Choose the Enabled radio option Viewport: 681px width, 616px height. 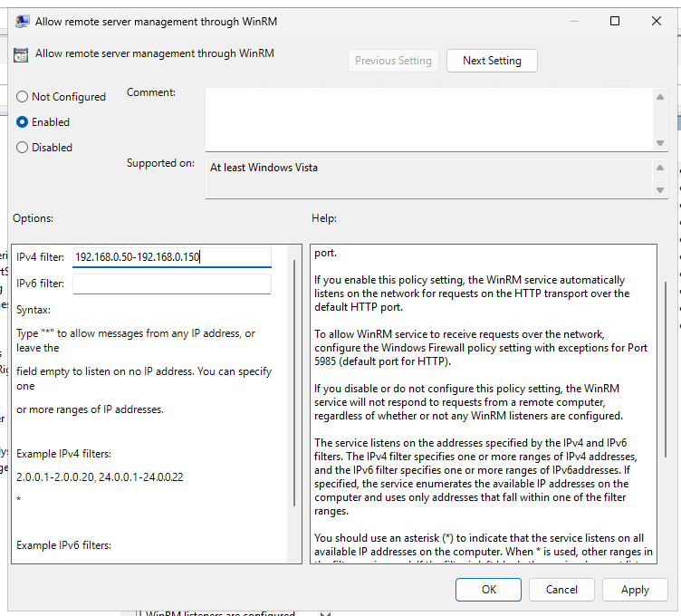click(x=23, y=122)
